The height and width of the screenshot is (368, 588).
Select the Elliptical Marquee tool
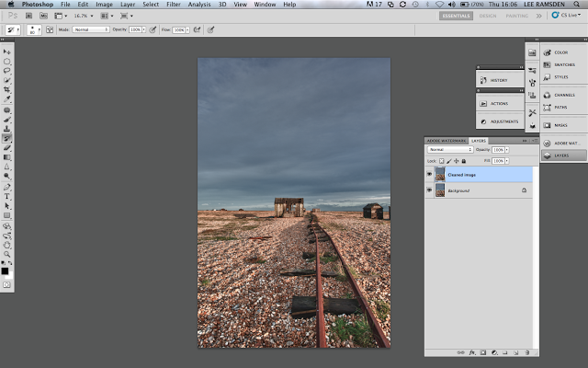tap(6, 62)
